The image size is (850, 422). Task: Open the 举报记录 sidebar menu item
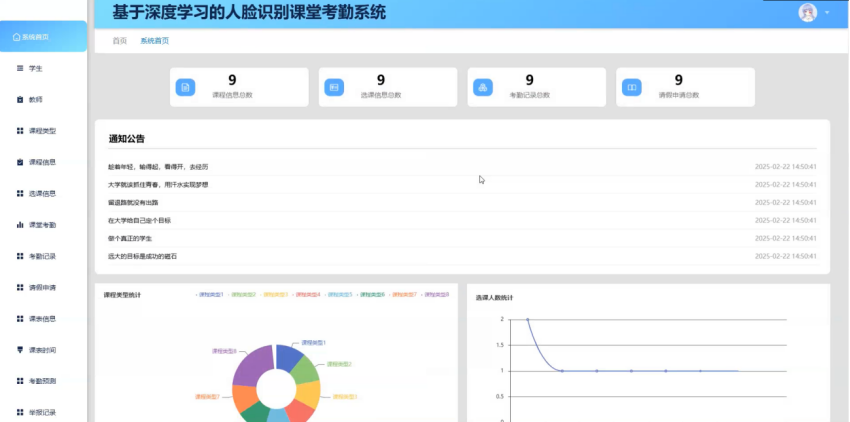coord(43,412)
